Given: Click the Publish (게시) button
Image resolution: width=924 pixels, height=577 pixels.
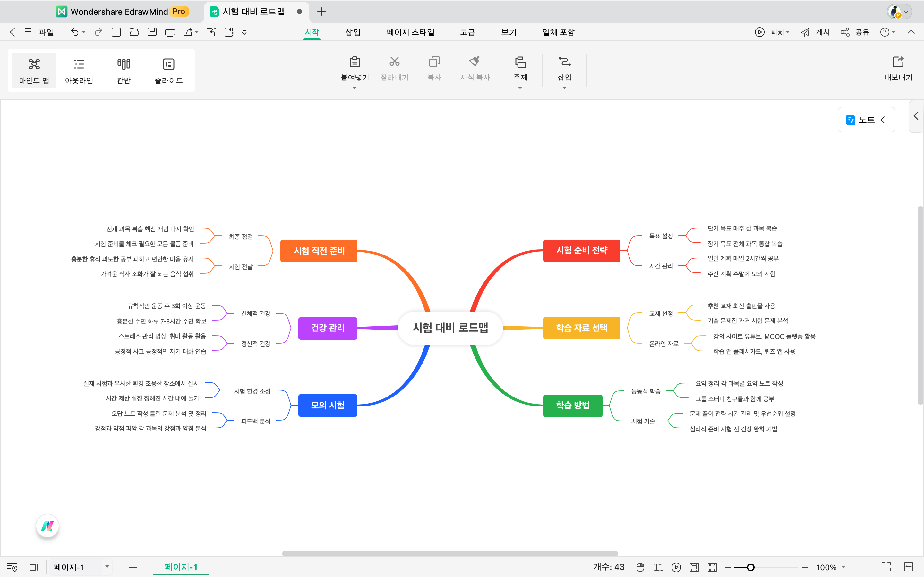Looking at the screenshot, I should tap(815, 32).
